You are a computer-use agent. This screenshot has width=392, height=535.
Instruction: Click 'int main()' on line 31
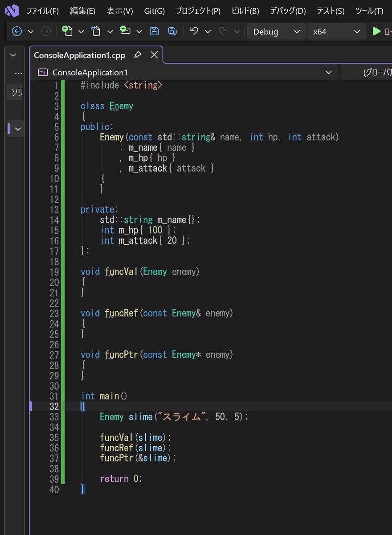tap(104, 396)
